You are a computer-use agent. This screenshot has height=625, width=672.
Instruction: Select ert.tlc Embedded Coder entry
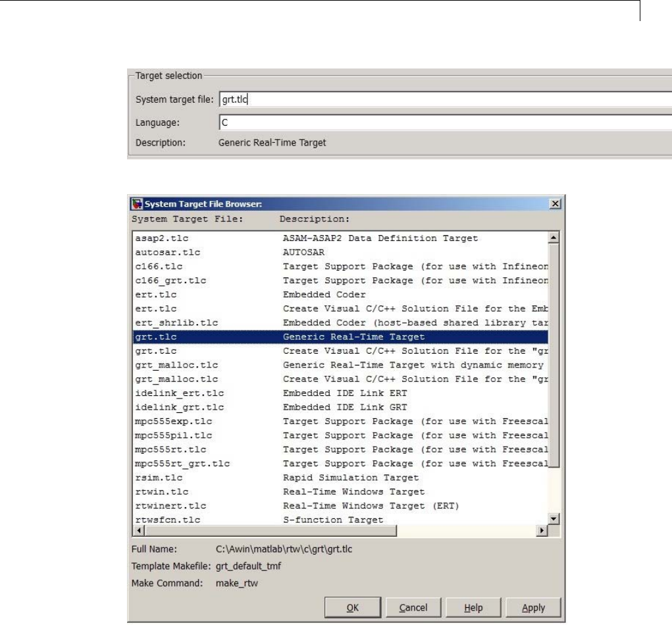pos(341,294)
